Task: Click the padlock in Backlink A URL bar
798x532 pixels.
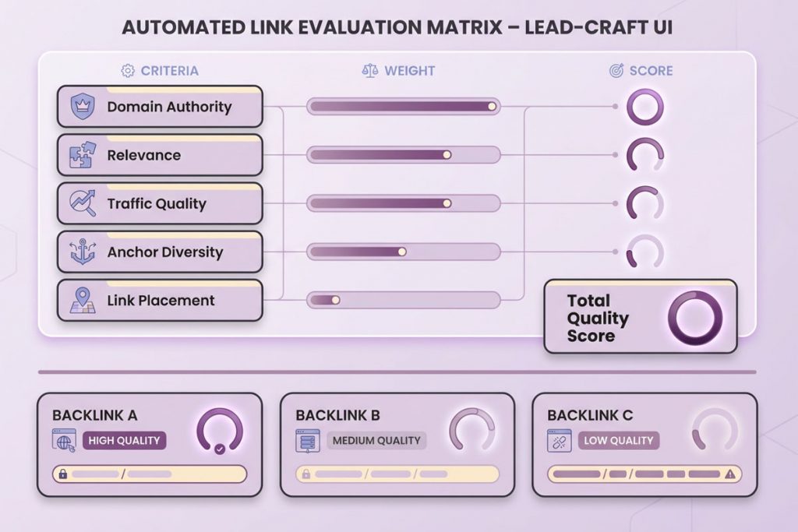Action: point(62,474)
